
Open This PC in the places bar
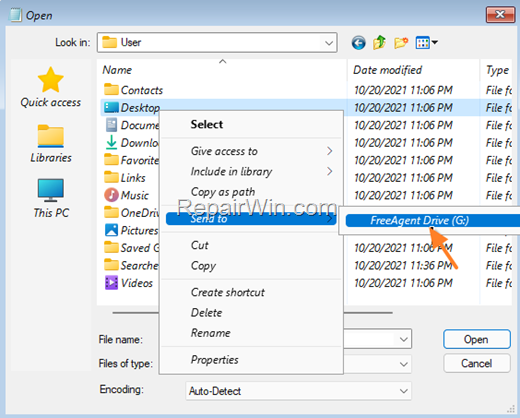click(x=51, y=199)
